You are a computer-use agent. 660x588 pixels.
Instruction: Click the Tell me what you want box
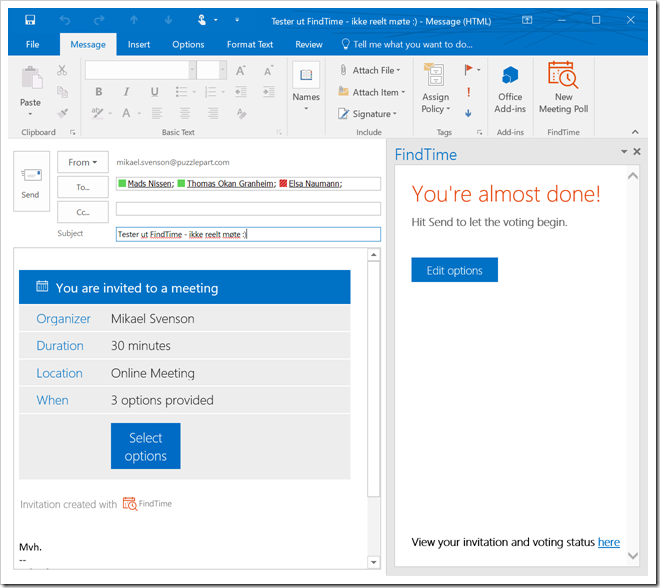coord(406,45)
